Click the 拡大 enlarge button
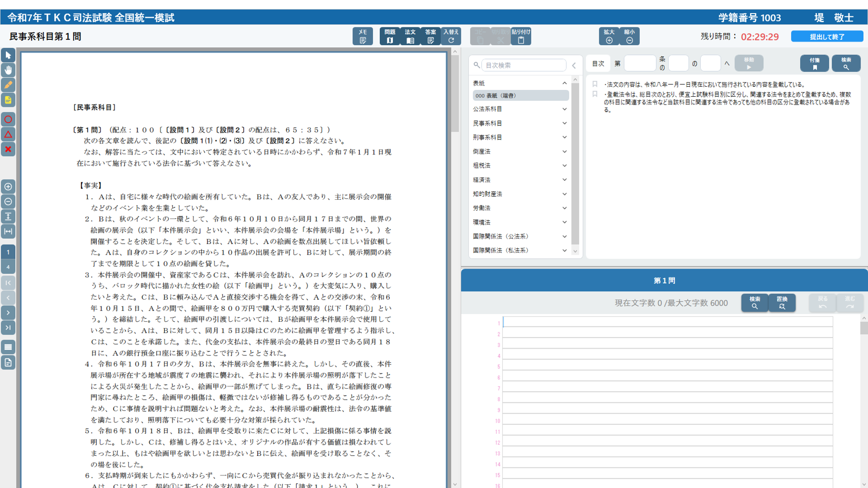The image size is (868, 488). (x=609, y=36)
